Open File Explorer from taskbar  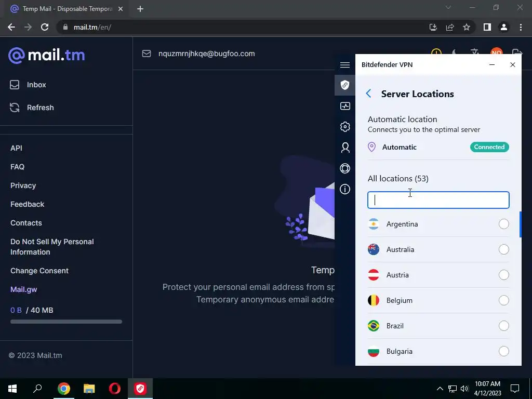pos(89,389)
